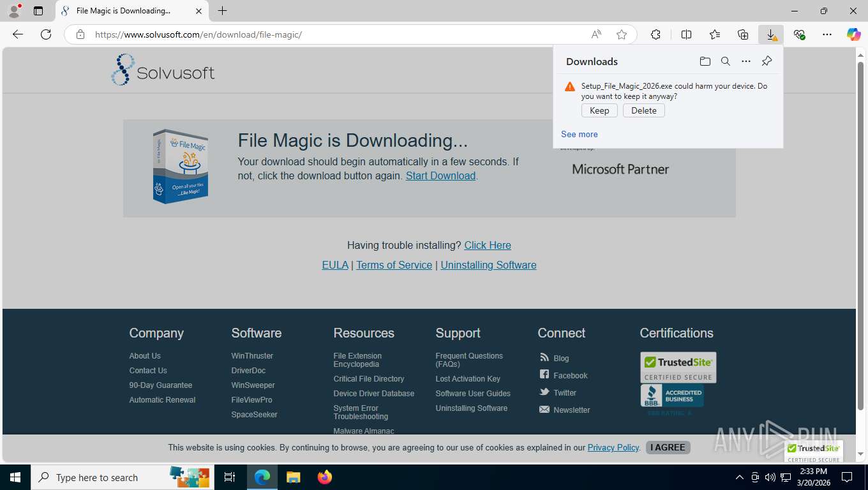Open the Click Here troubleshooting link

click(488, 245)
